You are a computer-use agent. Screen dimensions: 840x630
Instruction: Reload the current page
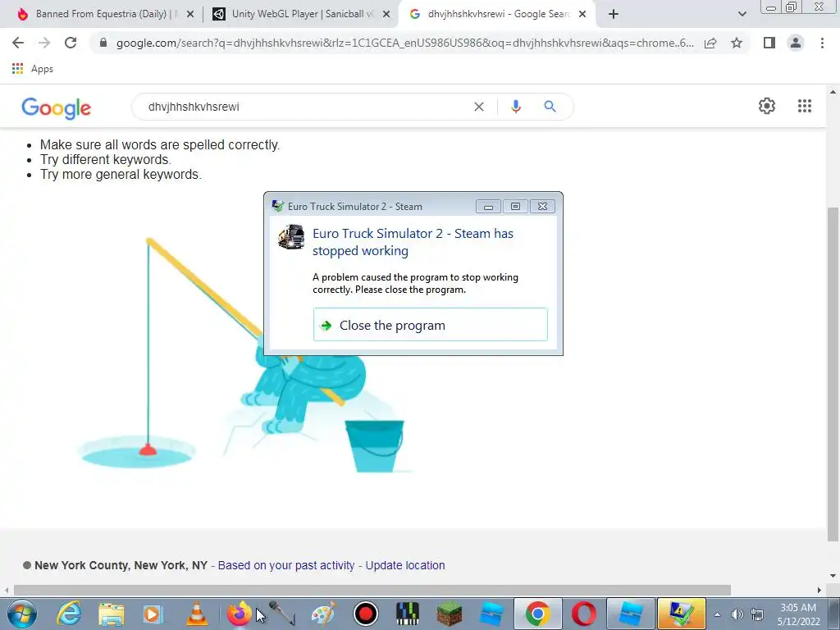(x=71, y=43)
